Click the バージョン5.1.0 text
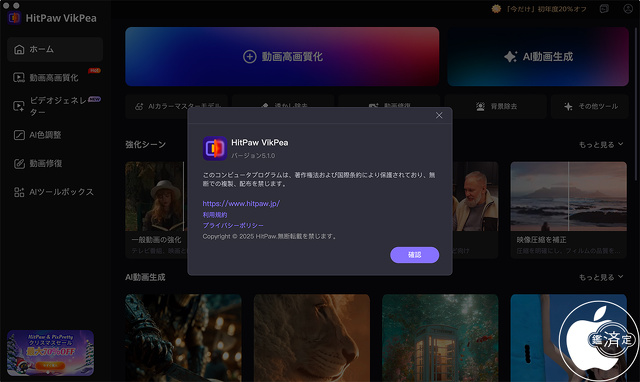This screenshot has height=382, width=640. (x=253, y=156)
